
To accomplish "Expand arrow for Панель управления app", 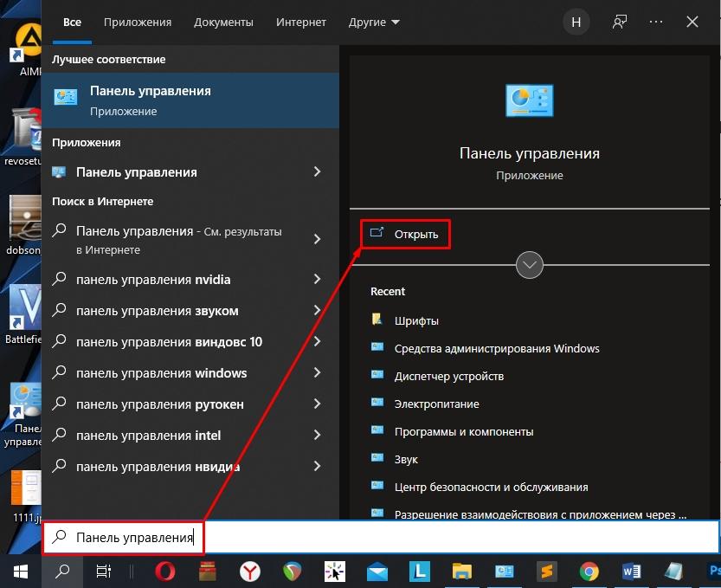I will (x=318, y=172).
